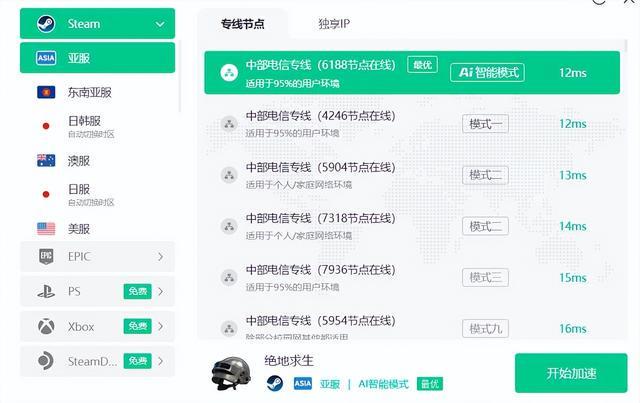This screenshot has height=403, width=640.
Task: Select the 6188节点在线 node row
Action: 412,73
